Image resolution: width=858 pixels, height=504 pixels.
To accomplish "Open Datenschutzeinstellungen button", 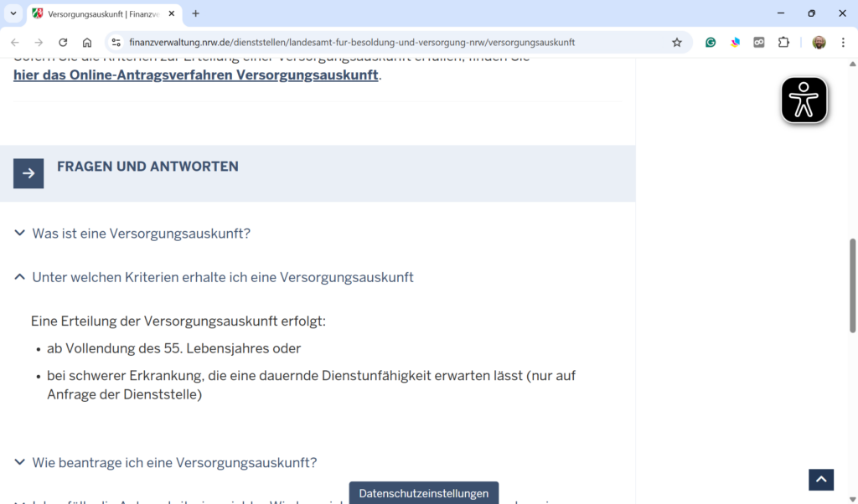I will click(x=423, y=493).
